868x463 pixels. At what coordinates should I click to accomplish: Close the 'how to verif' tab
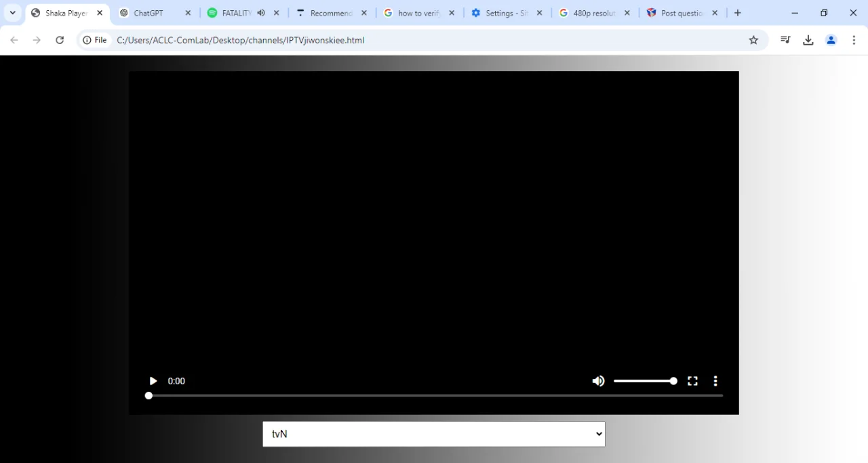point(452,13)
